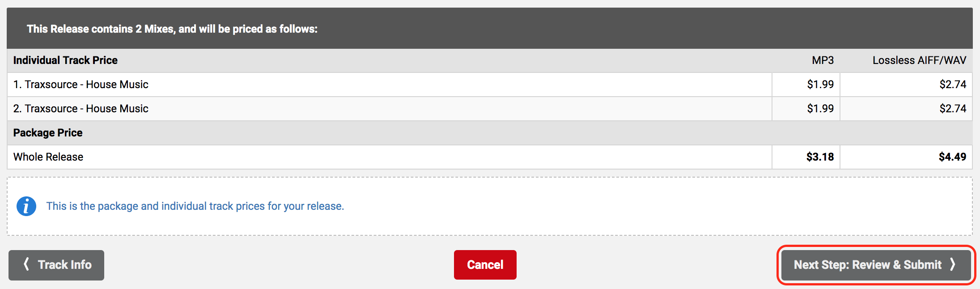Click track 1's $2.74 lossless price

point(953,85)
